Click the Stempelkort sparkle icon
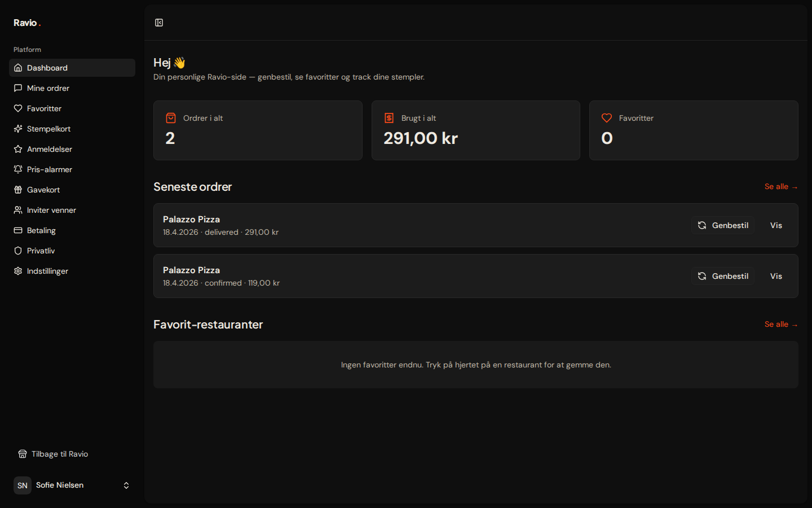This screenshot has width=812, height=508. pos(18,129)
